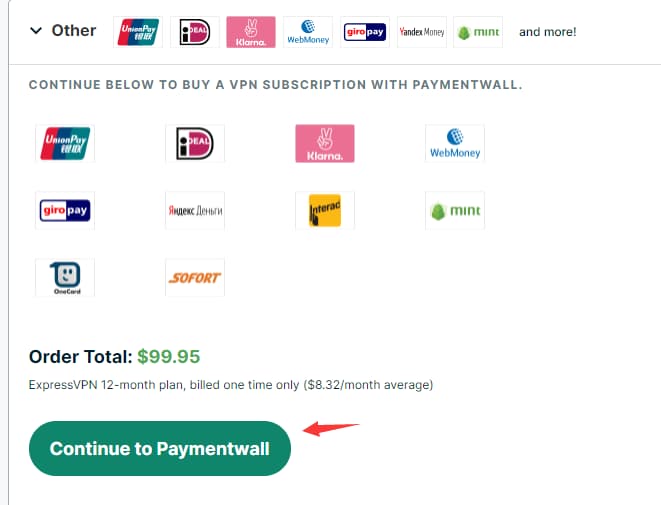
Task: Click the giropay icon in header row
Action: click(x=365, y=32)
